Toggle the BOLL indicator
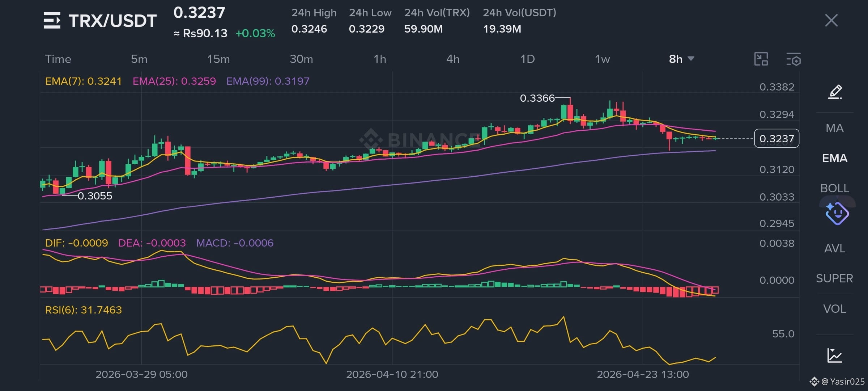The width and height of the screenshot is (868, 391). click(835, 188)
